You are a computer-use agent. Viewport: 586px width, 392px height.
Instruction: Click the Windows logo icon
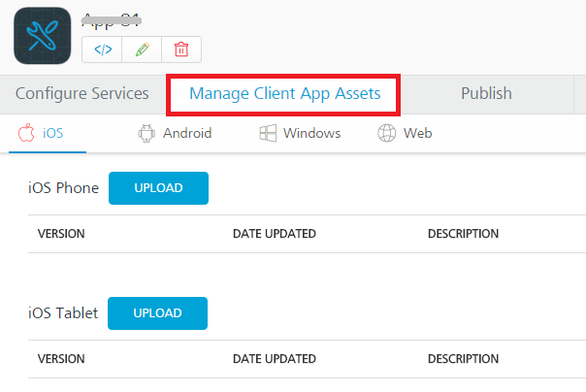[268, 133]
